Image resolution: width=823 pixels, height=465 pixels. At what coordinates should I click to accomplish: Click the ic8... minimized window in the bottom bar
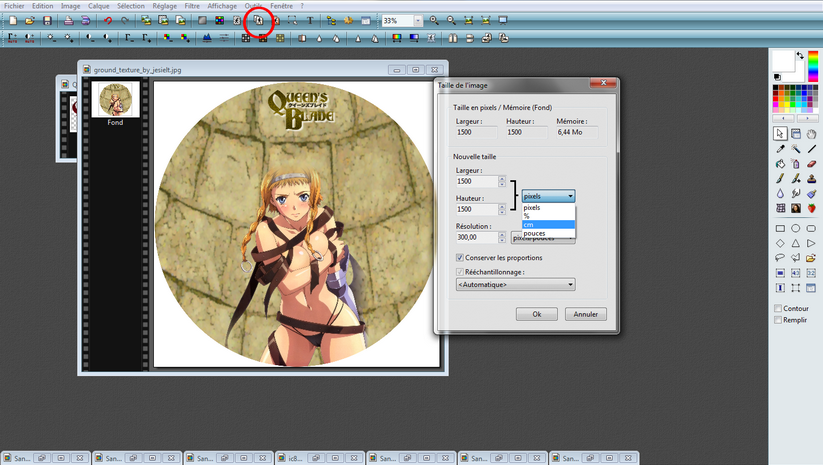click(319, 458)
